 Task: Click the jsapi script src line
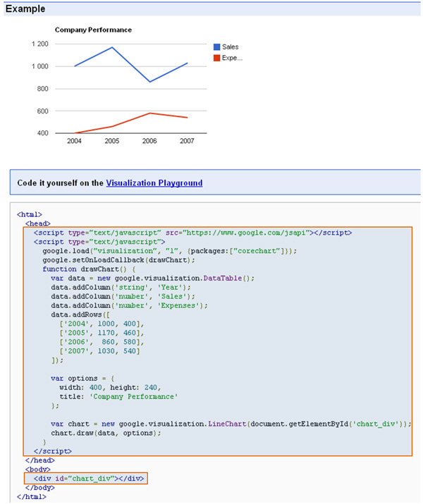pos(193,233)
